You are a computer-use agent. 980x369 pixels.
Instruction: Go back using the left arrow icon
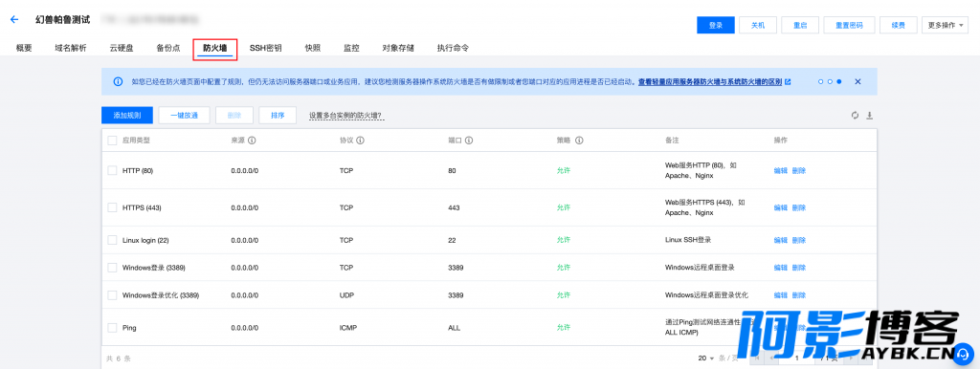[x=14, y=20]
